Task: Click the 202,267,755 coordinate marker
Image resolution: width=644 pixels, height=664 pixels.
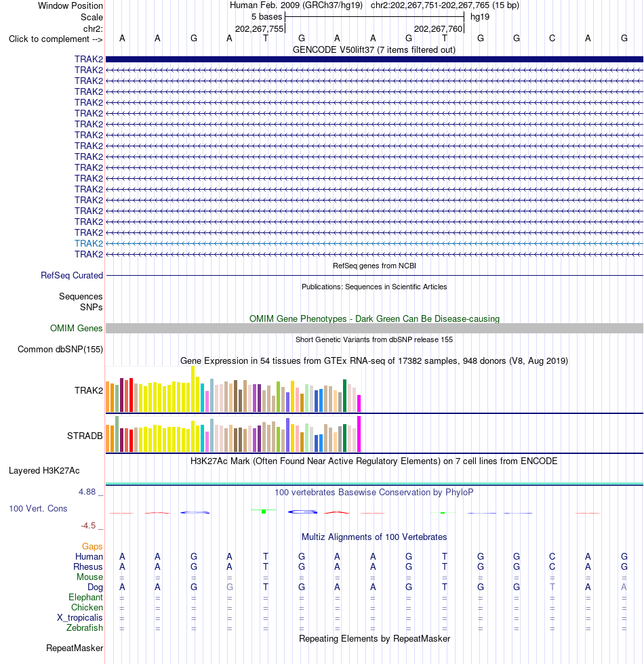Action: (259, 28)
